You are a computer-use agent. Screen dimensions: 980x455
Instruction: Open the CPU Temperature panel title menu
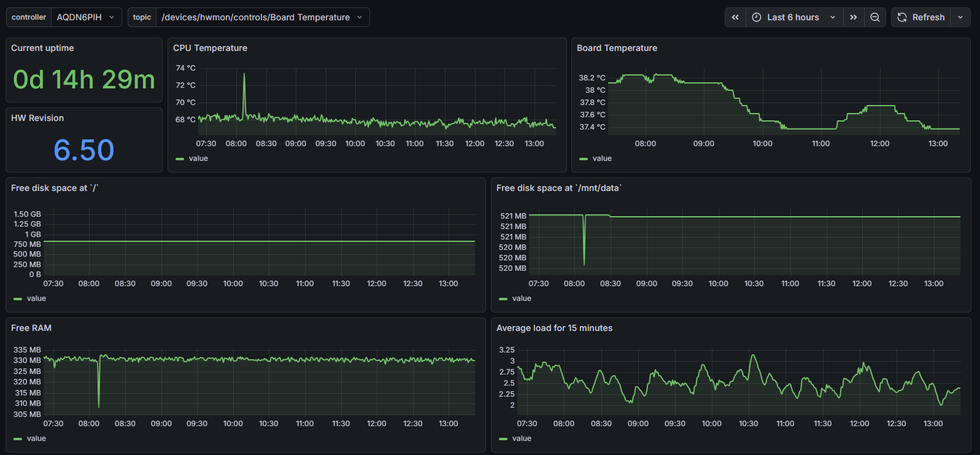pyautogui.click(x=210, y=48)
